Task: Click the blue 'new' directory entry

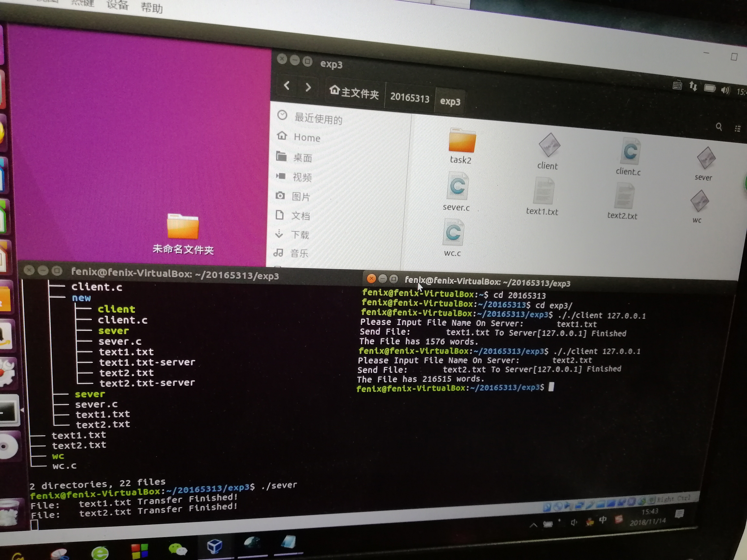Action: (81, 298)
